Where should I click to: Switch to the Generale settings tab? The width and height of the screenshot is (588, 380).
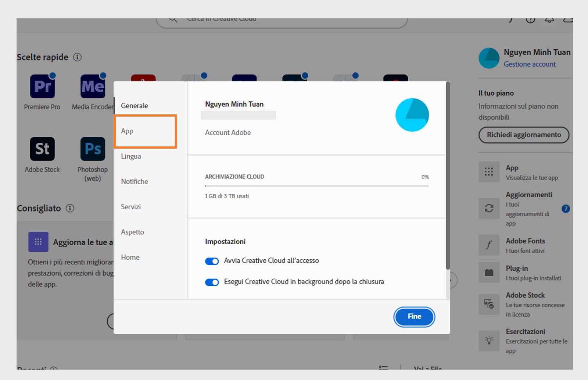point(135,106)
